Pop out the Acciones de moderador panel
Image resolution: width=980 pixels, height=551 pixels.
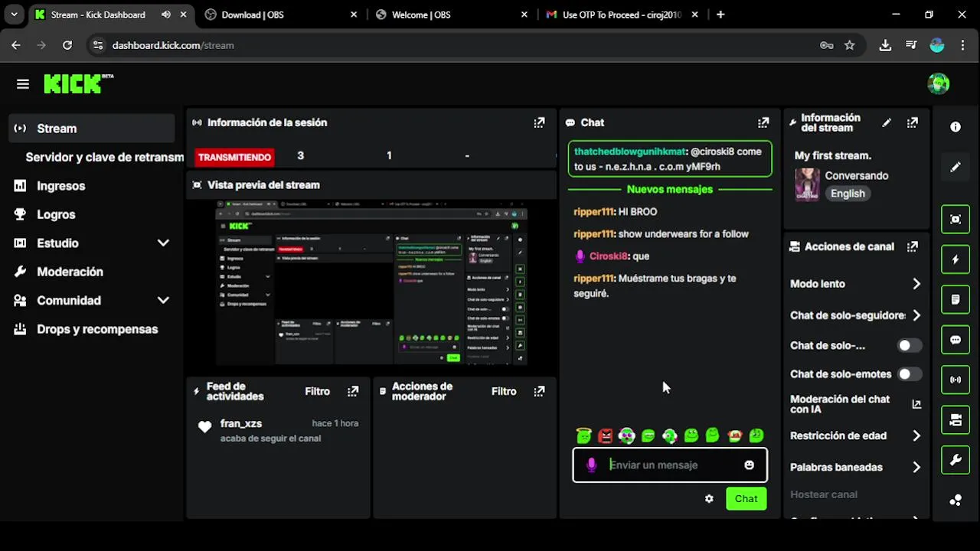(539, 391)
